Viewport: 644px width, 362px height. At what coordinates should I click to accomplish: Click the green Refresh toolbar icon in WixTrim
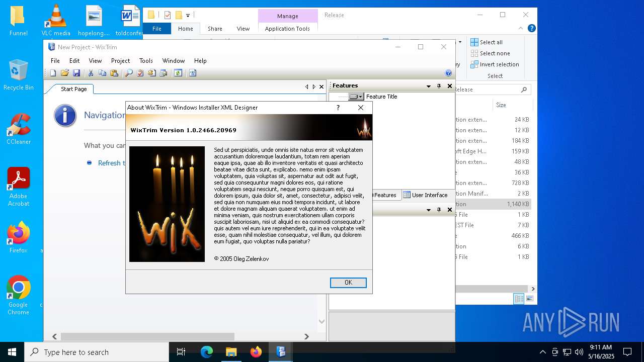point(178,73)
